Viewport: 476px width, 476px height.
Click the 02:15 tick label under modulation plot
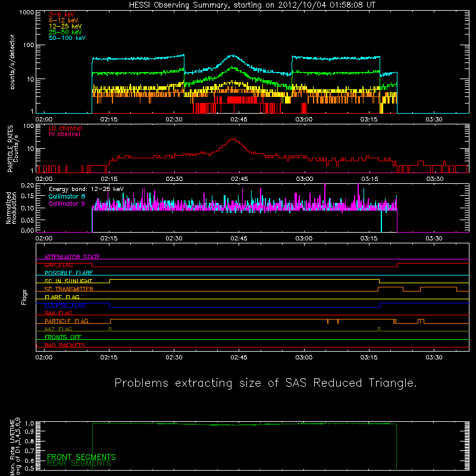pyautogui.click(x=109, y=239)
